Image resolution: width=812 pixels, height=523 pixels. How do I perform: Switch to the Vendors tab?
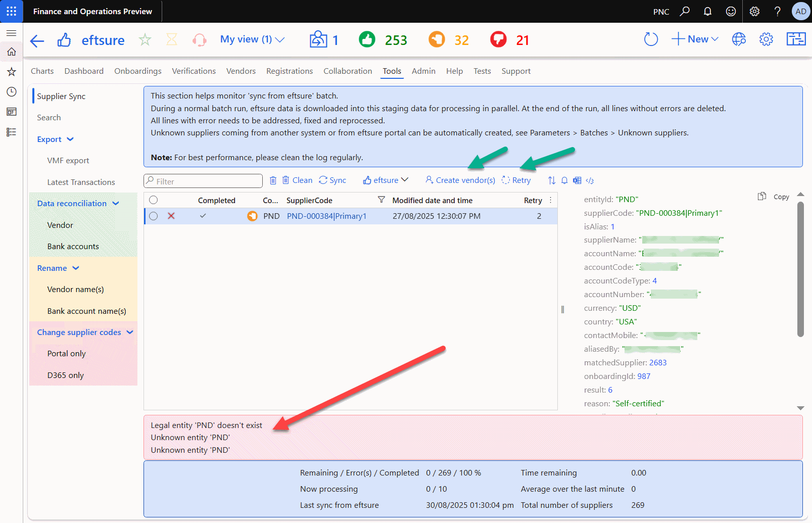(241, 71)
